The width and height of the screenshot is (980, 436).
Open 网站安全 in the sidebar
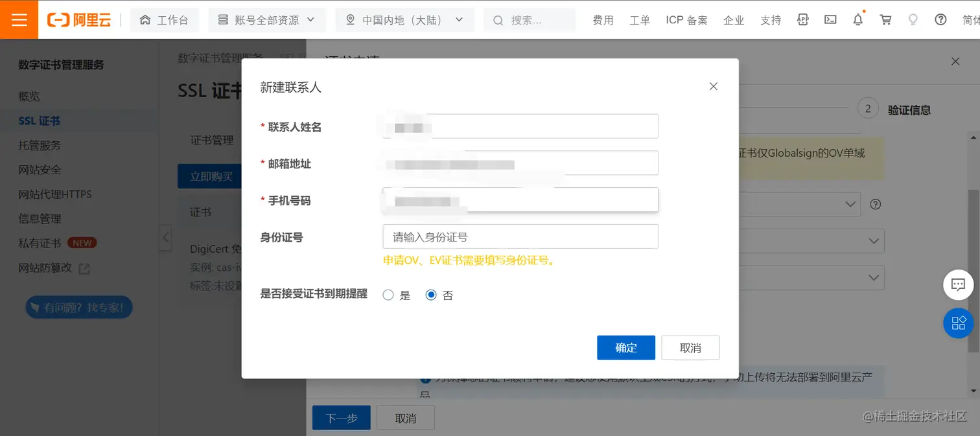tap(40, 170)
